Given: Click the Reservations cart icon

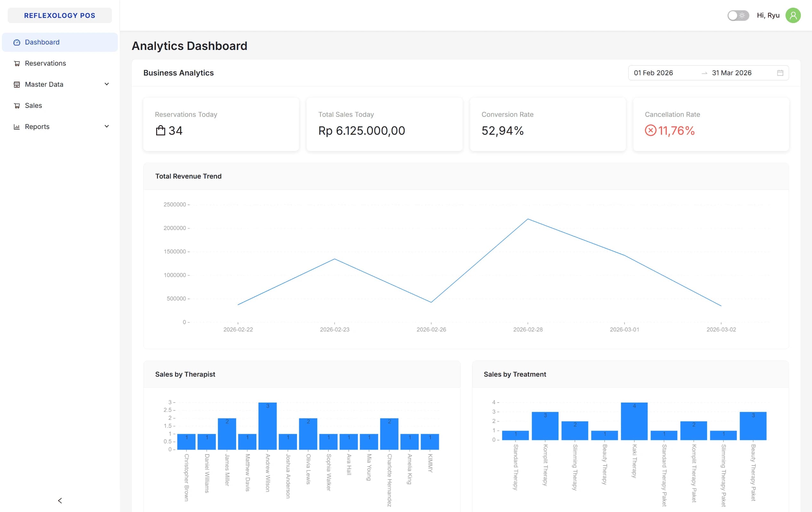Looking at the screenshot, I should [17, 64].
